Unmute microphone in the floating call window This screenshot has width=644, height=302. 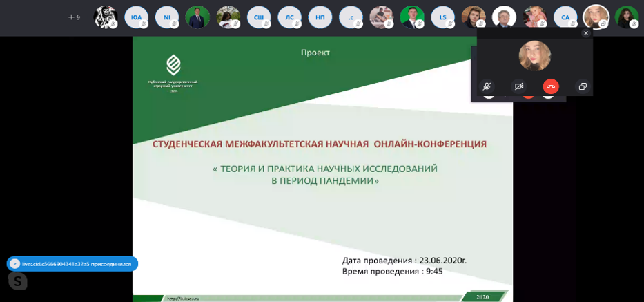tap(487, 86)
